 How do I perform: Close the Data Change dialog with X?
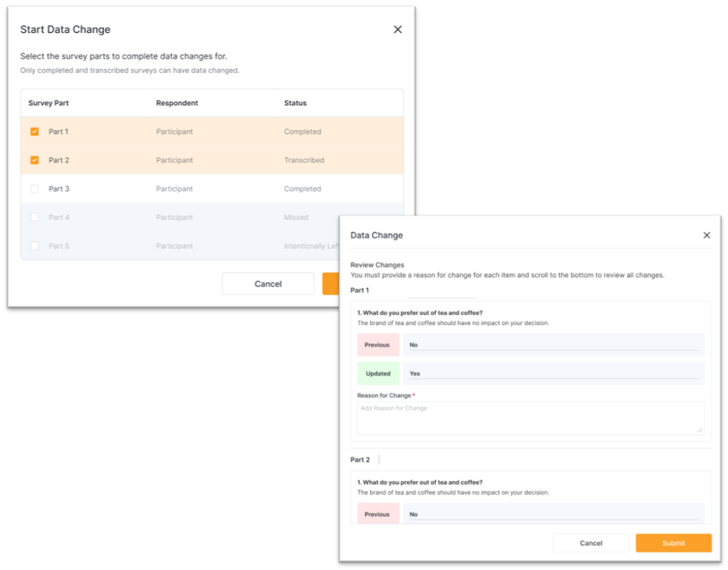706,235
